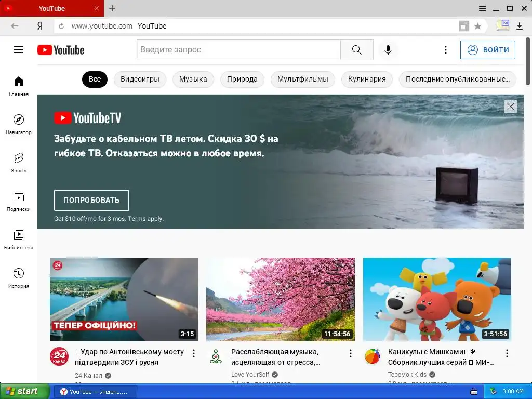
Task: Click the browser address bar URL
Action: (x=102, y=26)
